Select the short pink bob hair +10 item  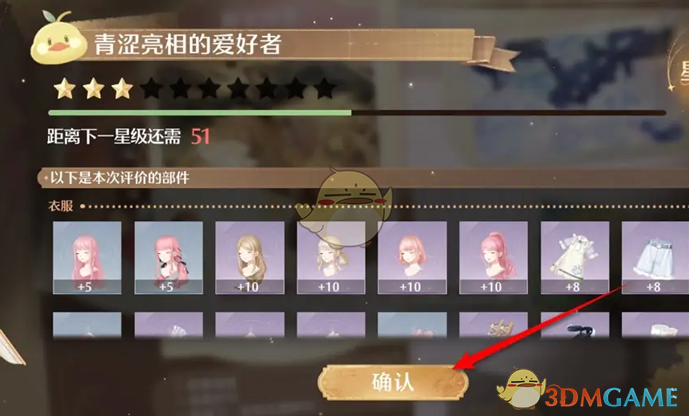click(412, 257)
